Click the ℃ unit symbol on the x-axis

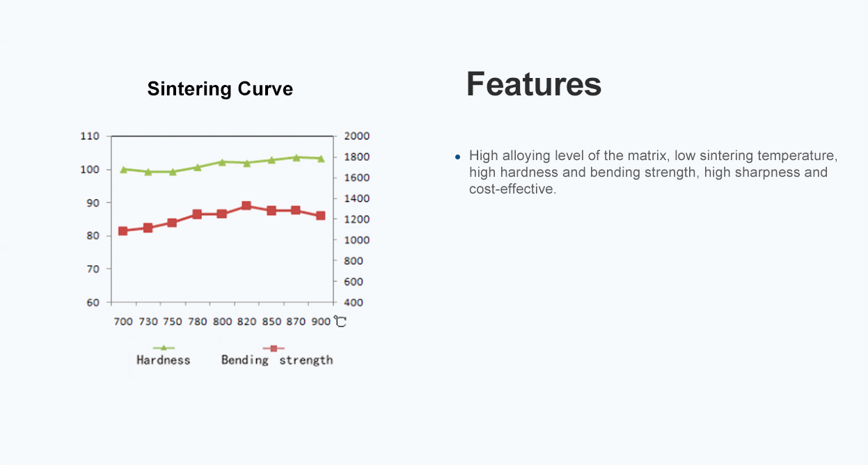point(340,322)
